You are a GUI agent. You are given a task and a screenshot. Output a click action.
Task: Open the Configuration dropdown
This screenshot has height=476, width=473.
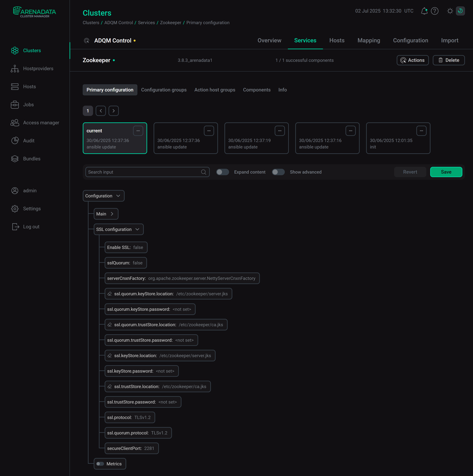(x=103, y=196)
